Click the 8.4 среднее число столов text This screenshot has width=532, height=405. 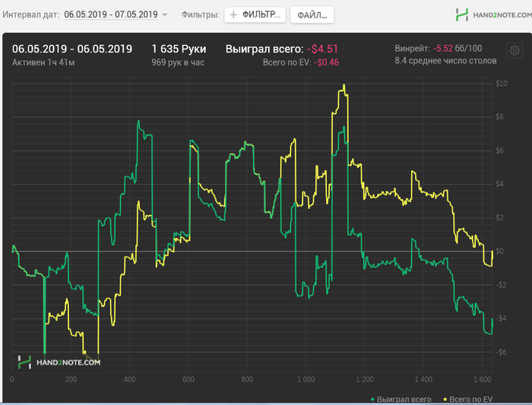pos(445,61)
